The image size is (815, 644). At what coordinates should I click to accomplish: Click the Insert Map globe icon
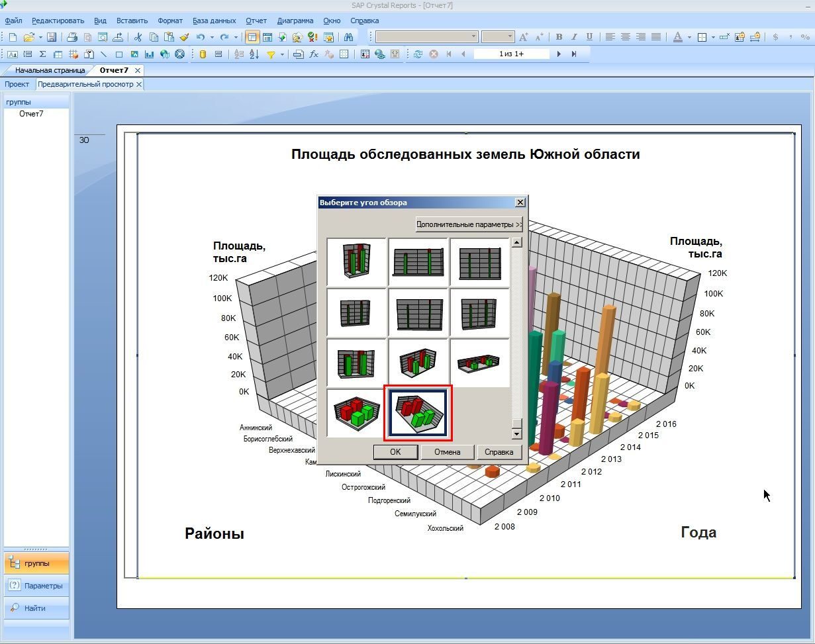point(165,54)
